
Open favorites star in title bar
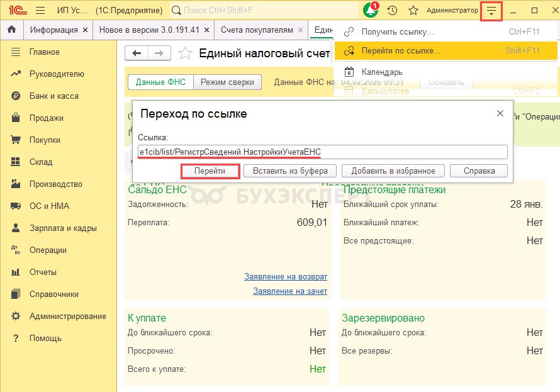413,11
